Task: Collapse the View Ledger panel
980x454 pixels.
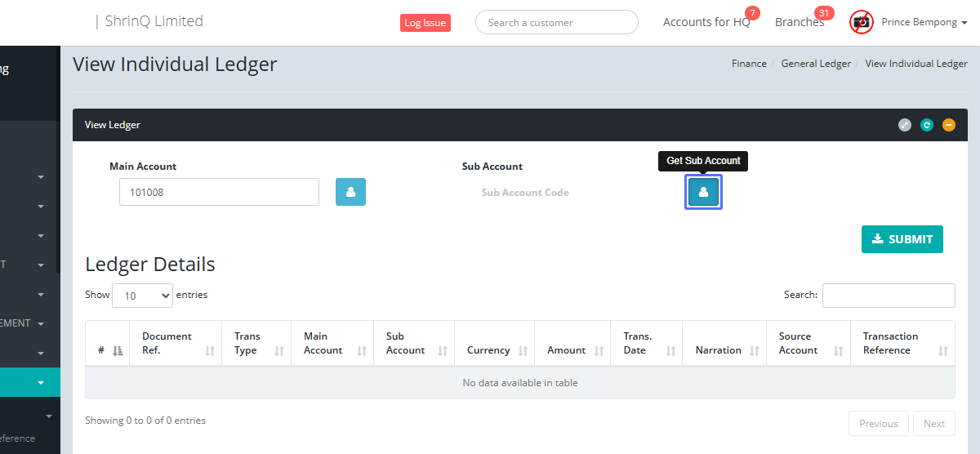Action: pyautogui.click(x=948, y=125)
